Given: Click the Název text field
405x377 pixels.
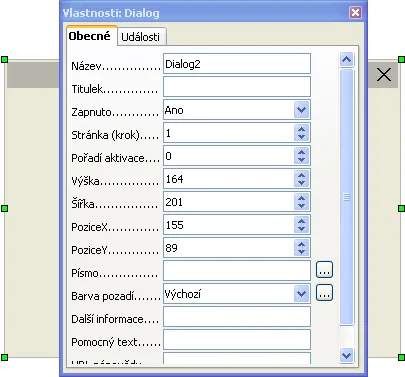Looking at the screenshot, I should coord(237,64).
